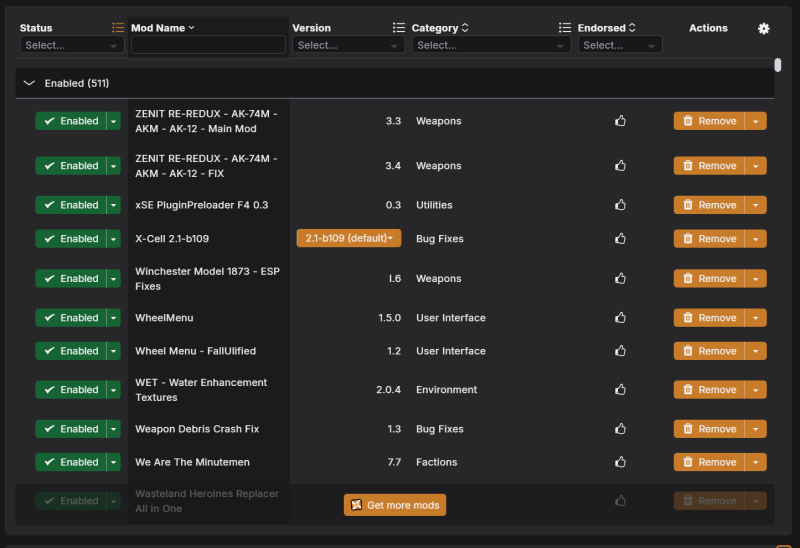The height and width of the screenshot is (548, 800).
Task: Toggle Enabled status for Weapon Debris Crash Fix
Action: coord(71,429)
